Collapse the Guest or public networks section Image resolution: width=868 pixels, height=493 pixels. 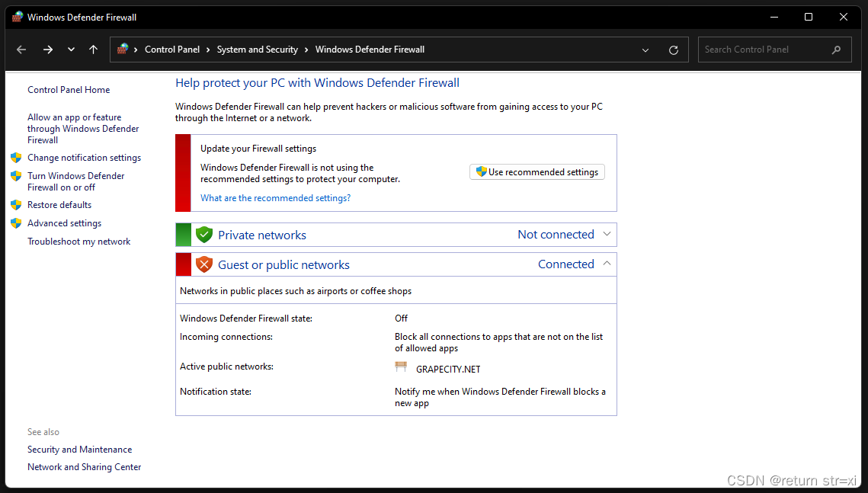pos(607,264)
